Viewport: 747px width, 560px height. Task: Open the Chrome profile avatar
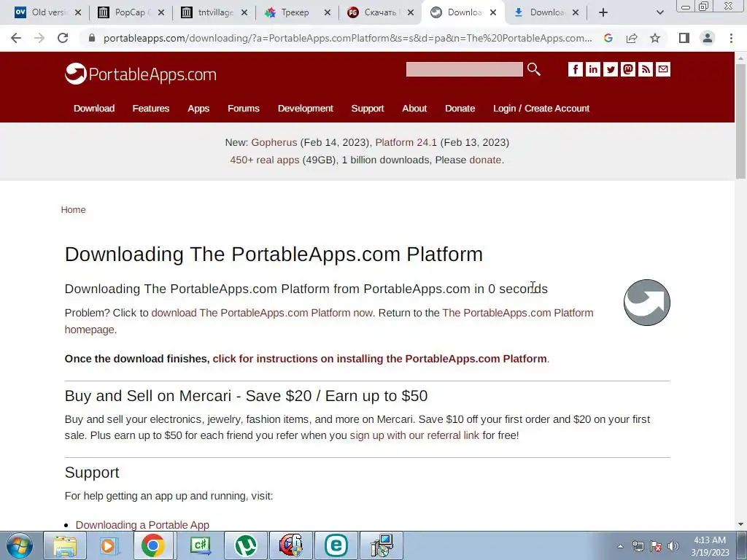pos(708,38)
